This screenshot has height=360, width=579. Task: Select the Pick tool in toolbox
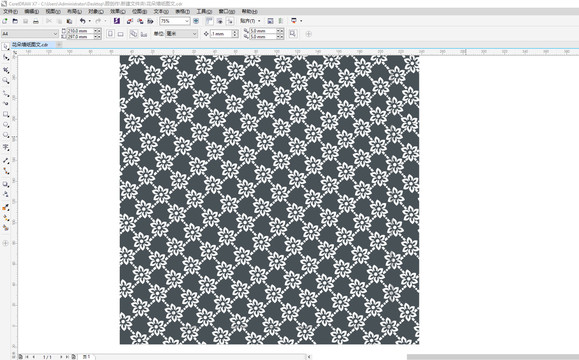[6, 47]
